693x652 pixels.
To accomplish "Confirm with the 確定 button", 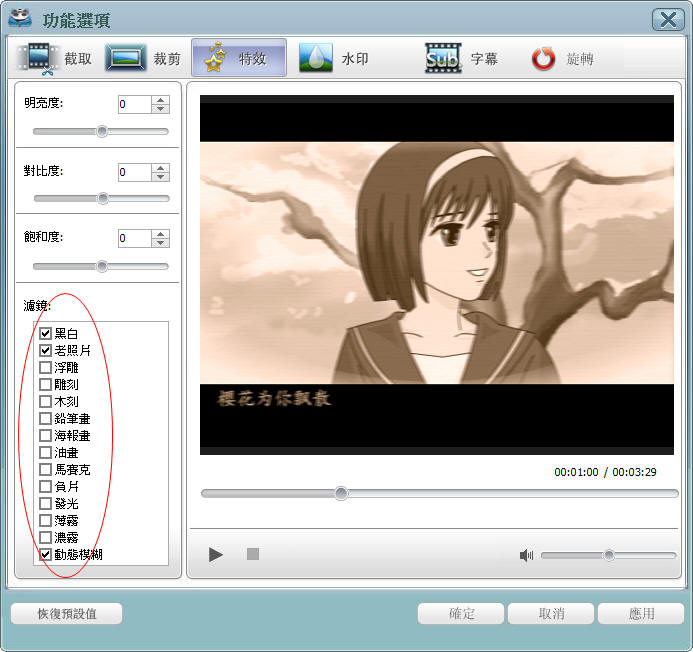I will tap(461, 613).
